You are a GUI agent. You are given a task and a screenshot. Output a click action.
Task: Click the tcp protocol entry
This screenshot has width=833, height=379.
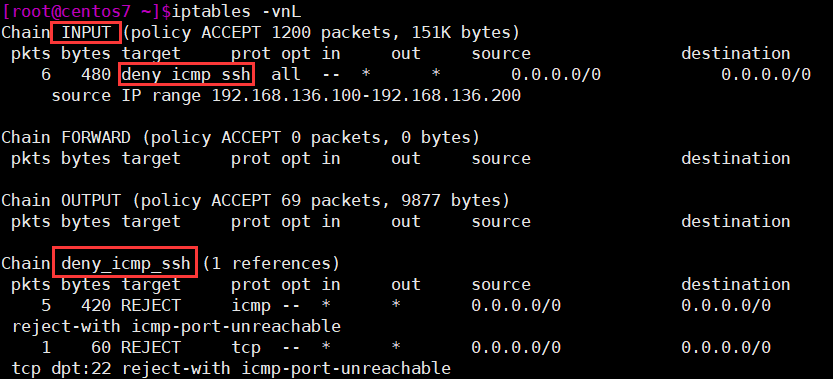(246, 348)
